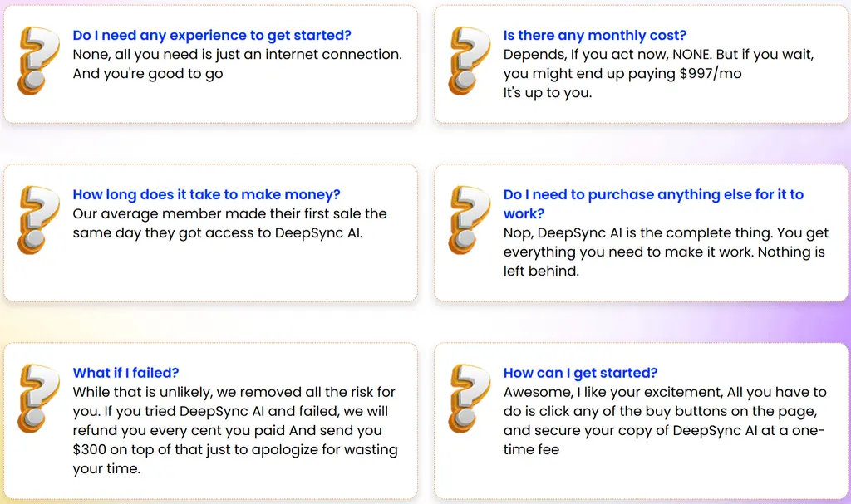Click 'It's up to you.' line
Image resolution: width=851 pixels, height=504 pixels.
[547, 93]
